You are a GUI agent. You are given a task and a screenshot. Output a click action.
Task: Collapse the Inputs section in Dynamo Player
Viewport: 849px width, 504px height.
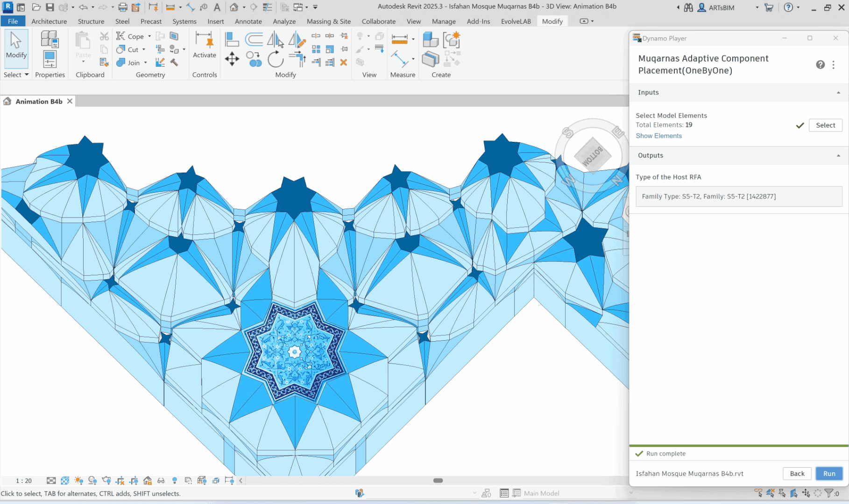838,93
